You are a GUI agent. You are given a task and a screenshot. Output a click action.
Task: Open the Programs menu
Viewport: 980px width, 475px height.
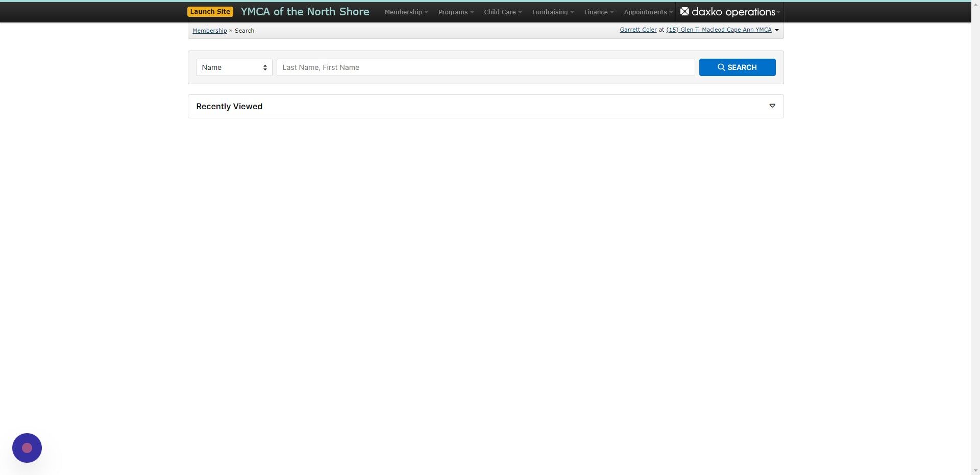(456, 12)
